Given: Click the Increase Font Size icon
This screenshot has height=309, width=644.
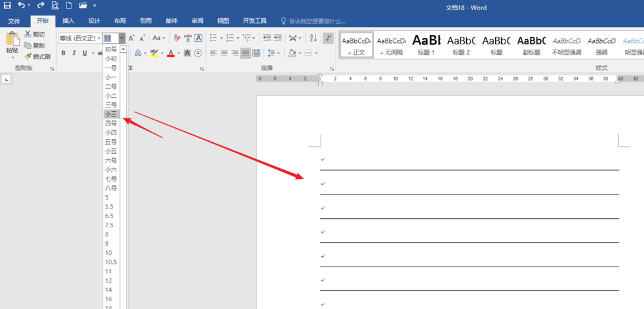Looking at the screenshot, I should [131, 38].
